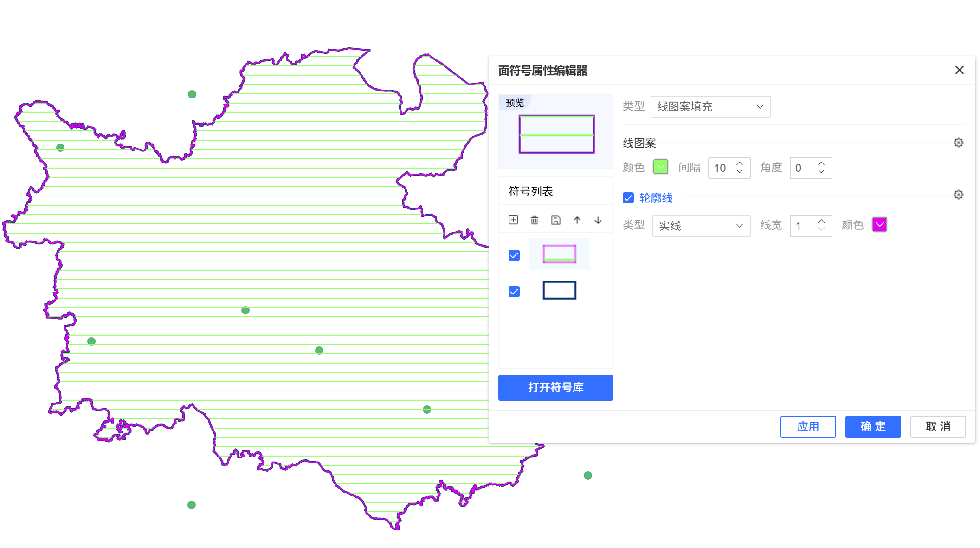Delete the selected symbol layer
This screenshot has height=548, width=980.
pyautogui.click(x=535, y=220)
